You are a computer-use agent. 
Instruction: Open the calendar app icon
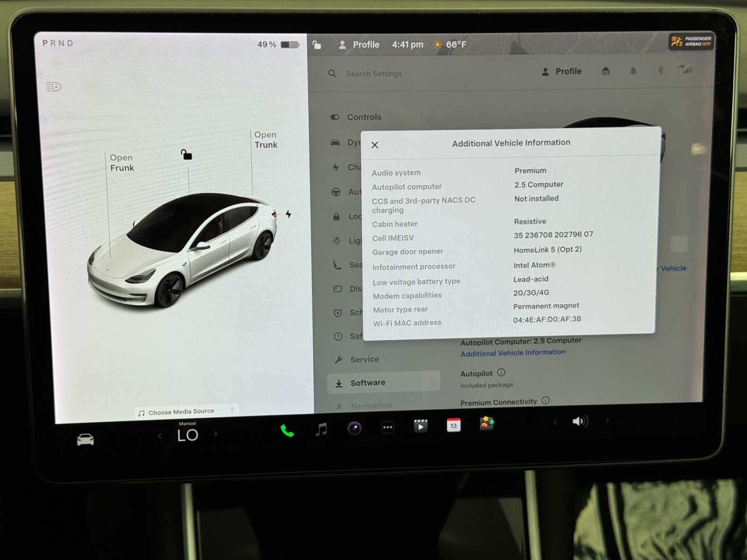point(453,425)
